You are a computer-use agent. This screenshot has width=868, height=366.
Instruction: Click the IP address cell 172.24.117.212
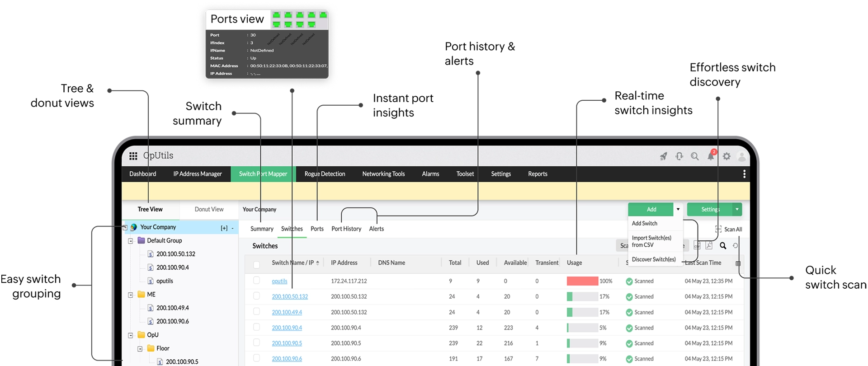click(349, 281)
